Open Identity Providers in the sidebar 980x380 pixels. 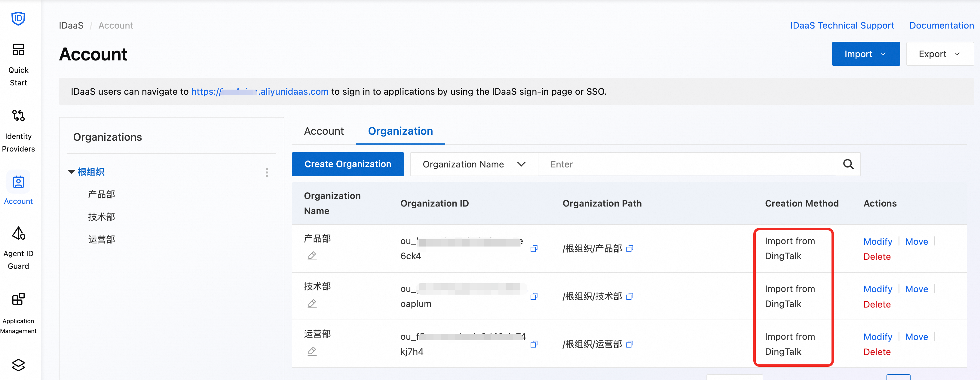click(x=18, y=131)
